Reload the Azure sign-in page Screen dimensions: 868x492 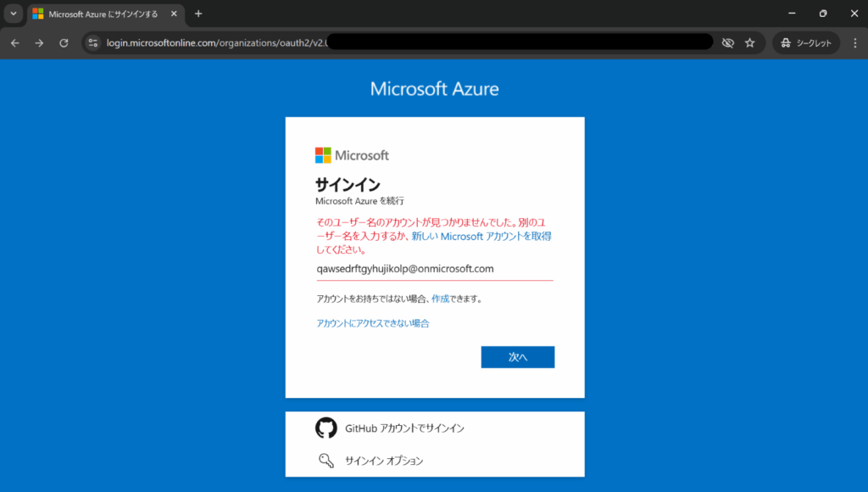(x=64, y=42)
